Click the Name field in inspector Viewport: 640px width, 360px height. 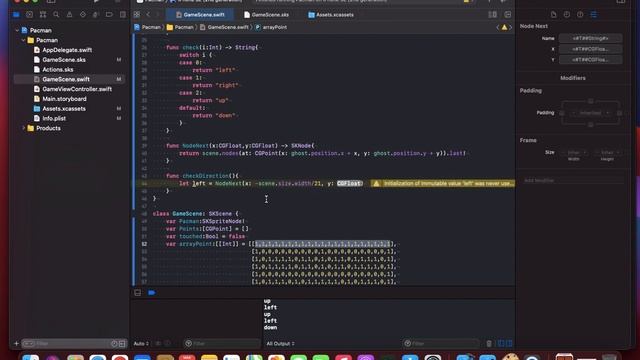590,38
